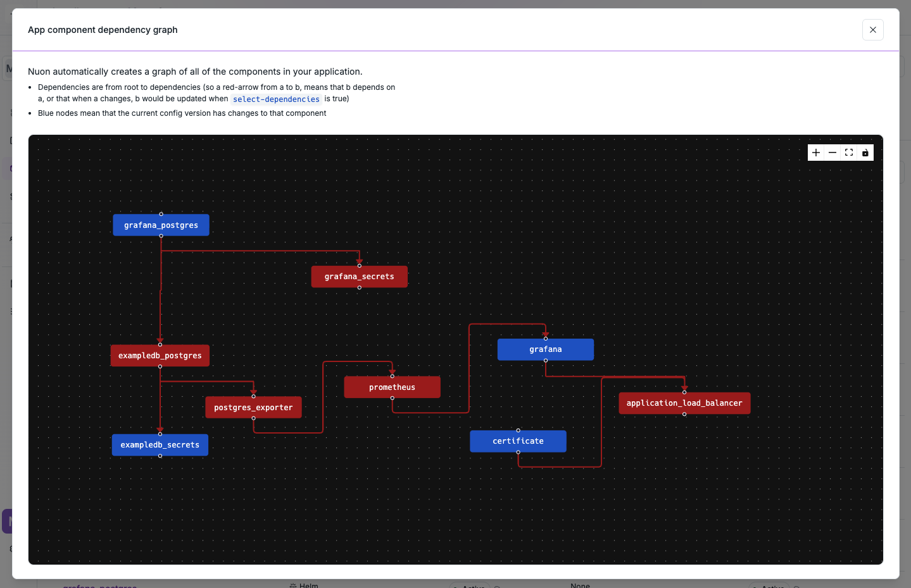911x588 pixels.
Task: Click the bottom handle of certificate node
Action: coord(518,452)
